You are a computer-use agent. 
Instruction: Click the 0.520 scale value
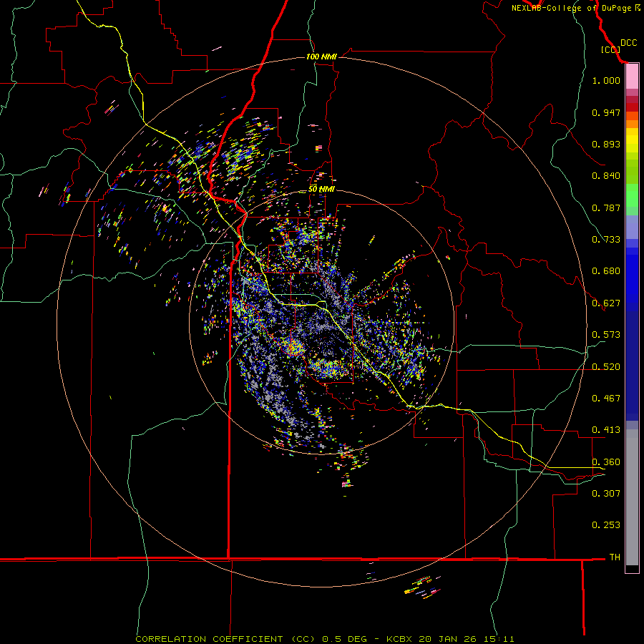606,367
